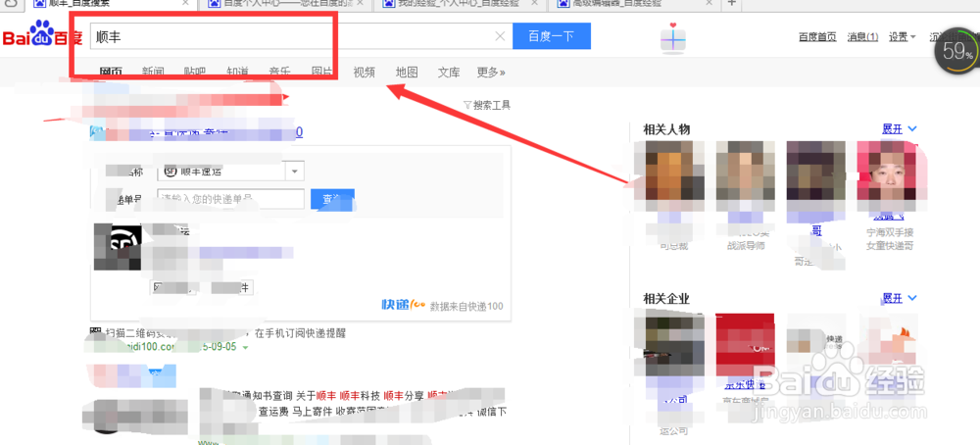Open a new browser tab with the plus button
The height and width of the screenshot is (445, 980).
732,3
